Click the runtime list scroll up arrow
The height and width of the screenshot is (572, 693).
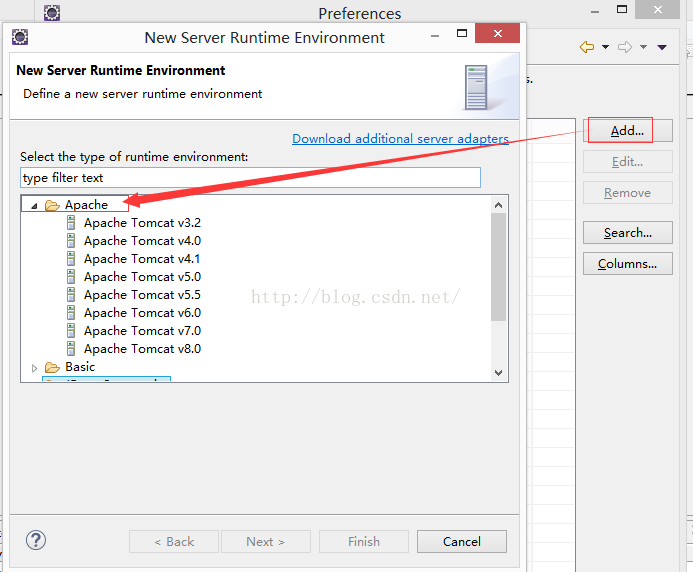click(499, 205)
